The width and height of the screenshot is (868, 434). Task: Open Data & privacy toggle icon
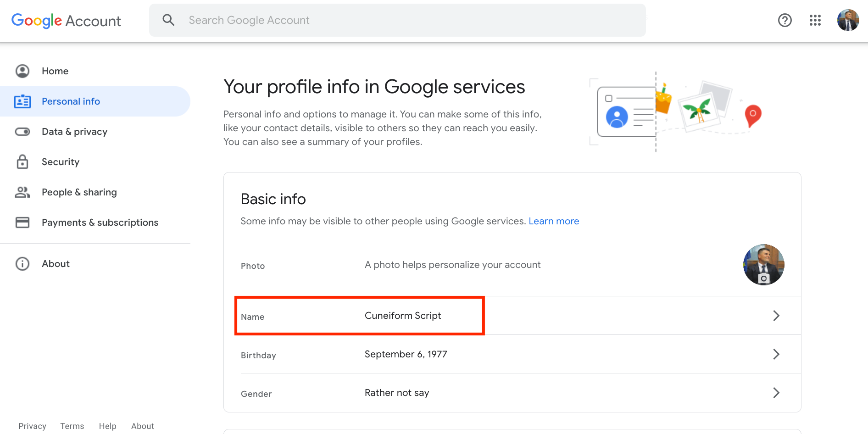22,132
